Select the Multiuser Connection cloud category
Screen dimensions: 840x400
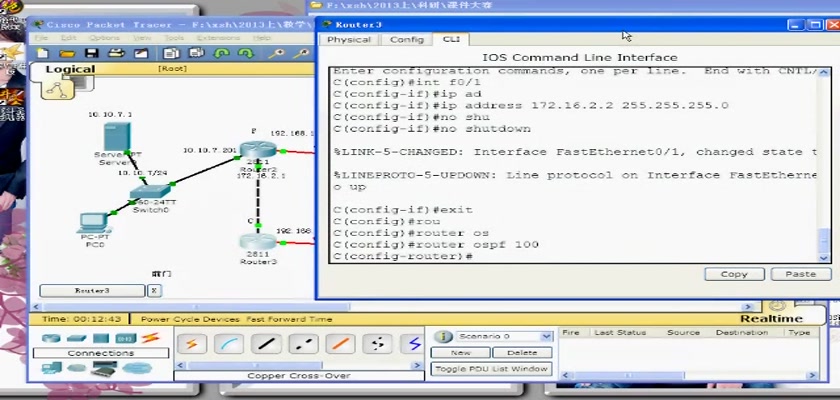point(137,368)
